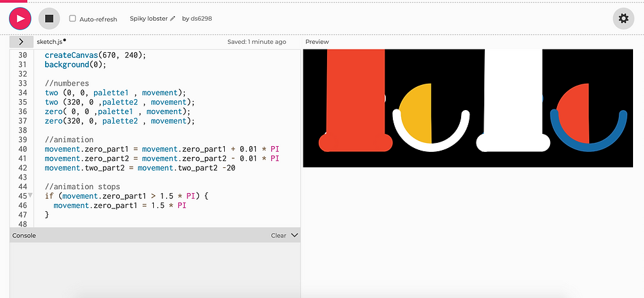Click the Preview panel label
This screenshot has height=298, width=644.
click(317, 42)
